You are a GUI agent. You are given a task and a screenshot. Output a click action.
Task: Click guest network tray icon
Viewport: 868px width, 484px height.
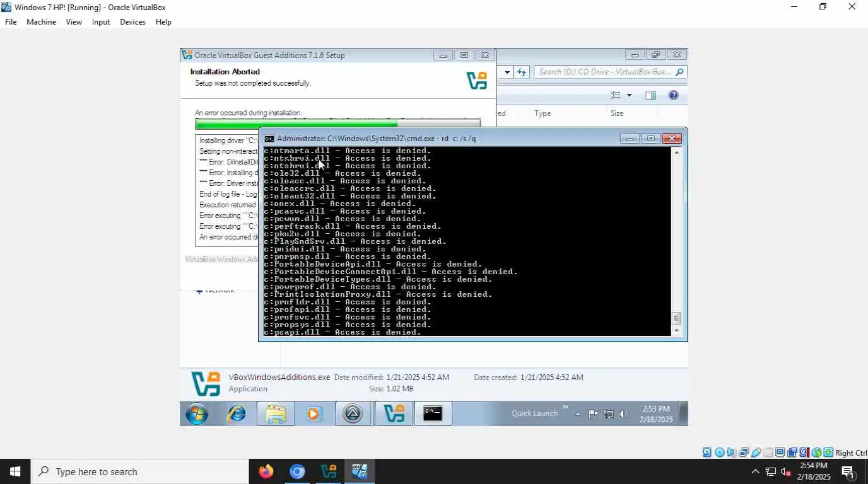[609, 414]
